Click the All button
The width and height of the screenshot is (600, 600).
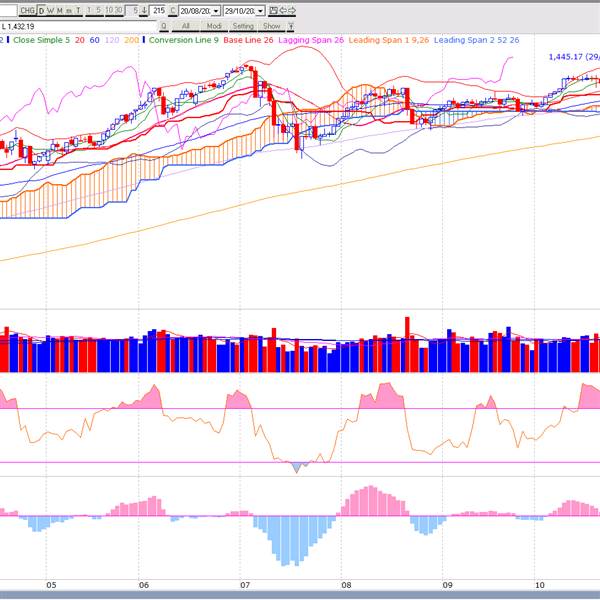[186, 26]
